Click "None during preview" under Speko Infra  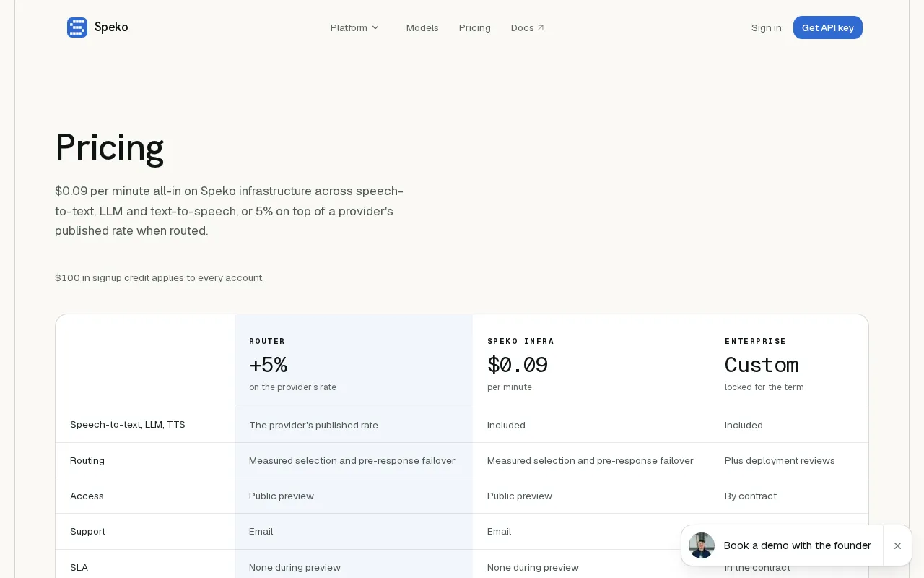[533, 567]
